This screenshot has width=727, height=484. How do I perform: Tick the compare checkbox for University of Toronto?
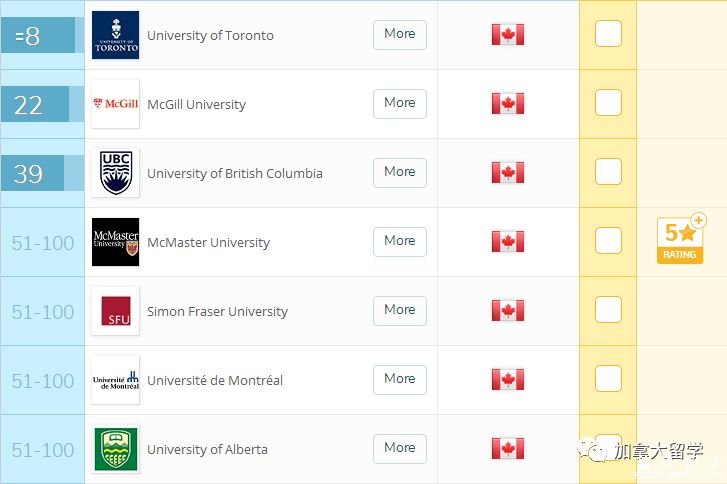608,33
